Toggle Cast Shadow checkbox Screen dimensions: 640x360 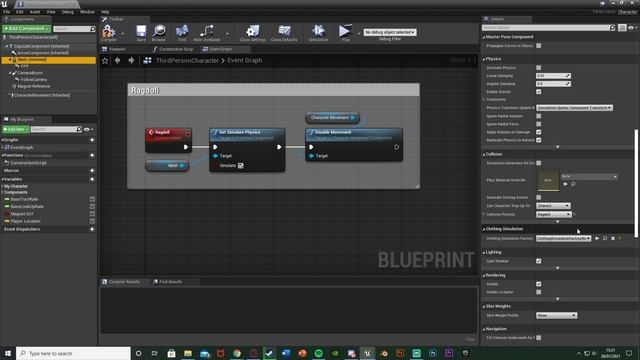click(539, 261)
